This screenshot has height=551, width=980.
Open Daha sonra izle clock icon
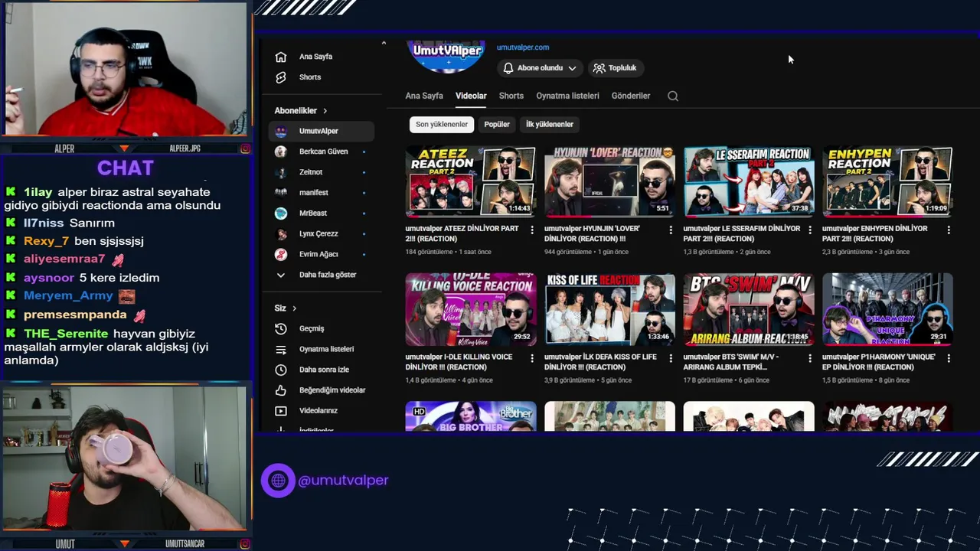tap(281, 370)
